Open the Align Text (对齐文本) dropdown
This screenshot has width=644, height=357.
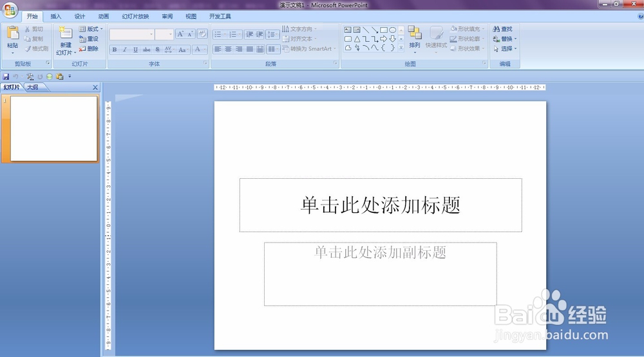pyautogui.click(x=299, y=39)
